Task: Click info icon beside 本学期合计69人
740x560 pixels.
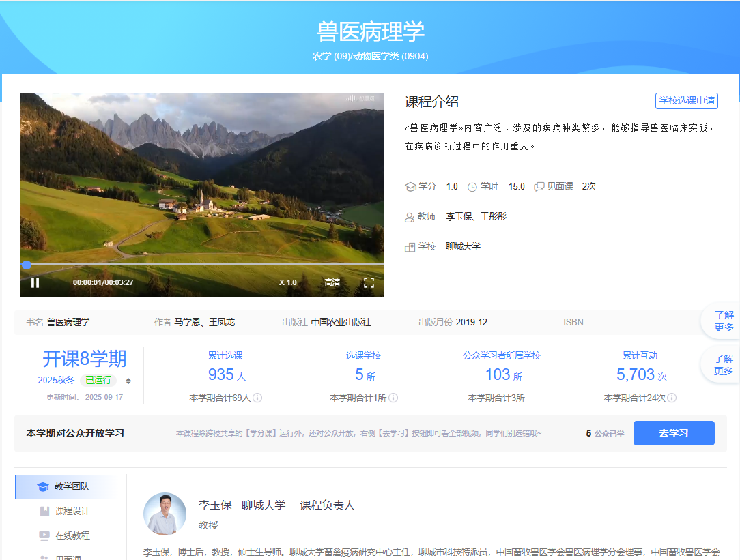Action: tap(257, 398)
